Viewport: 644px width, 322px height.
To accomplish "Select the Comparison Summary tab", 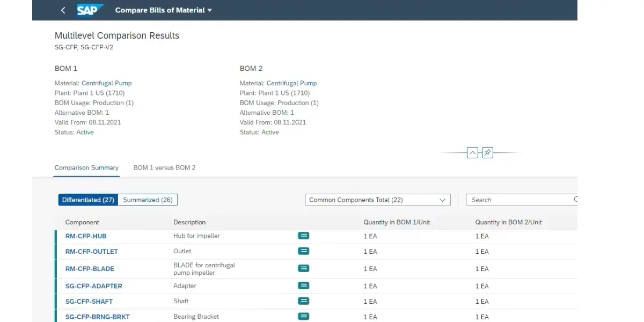I will point(86,168).
